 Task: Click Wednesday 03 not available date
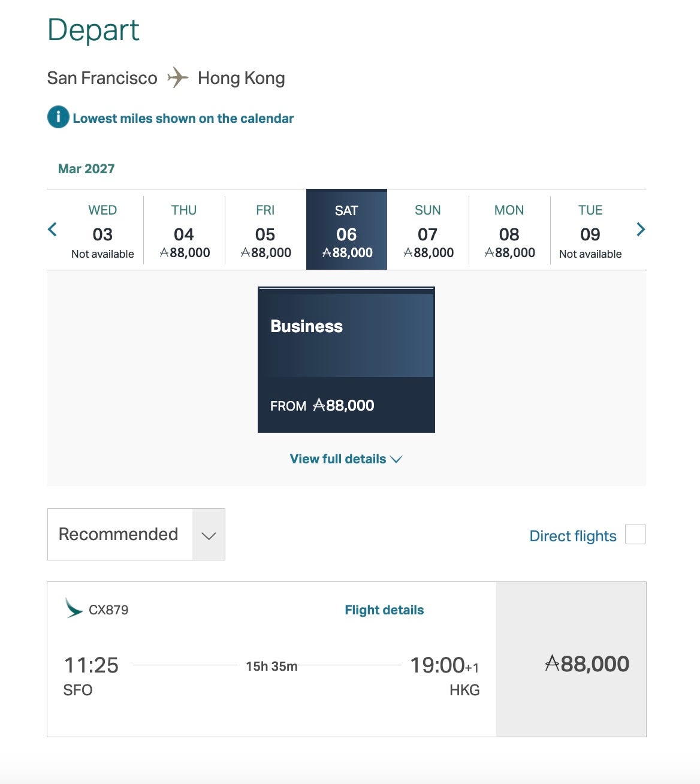pos(102,231)
